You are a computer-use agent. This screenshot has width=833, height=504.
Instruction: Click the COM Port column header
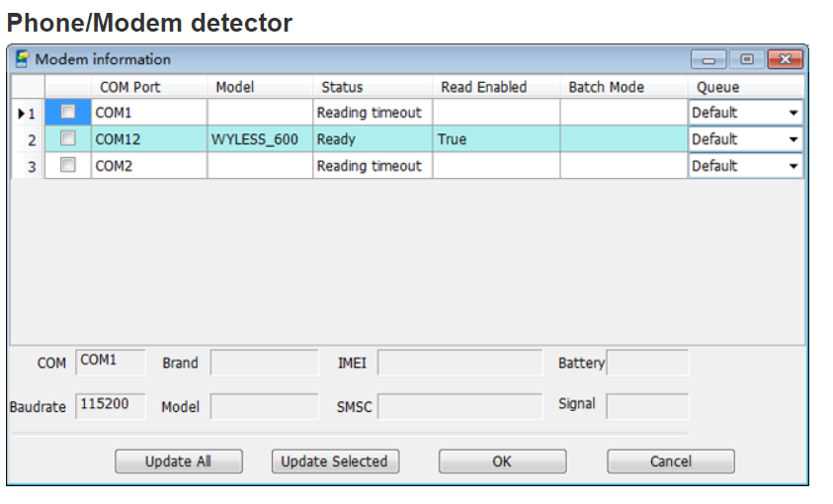pyautogui.click(x=129, y=87)
